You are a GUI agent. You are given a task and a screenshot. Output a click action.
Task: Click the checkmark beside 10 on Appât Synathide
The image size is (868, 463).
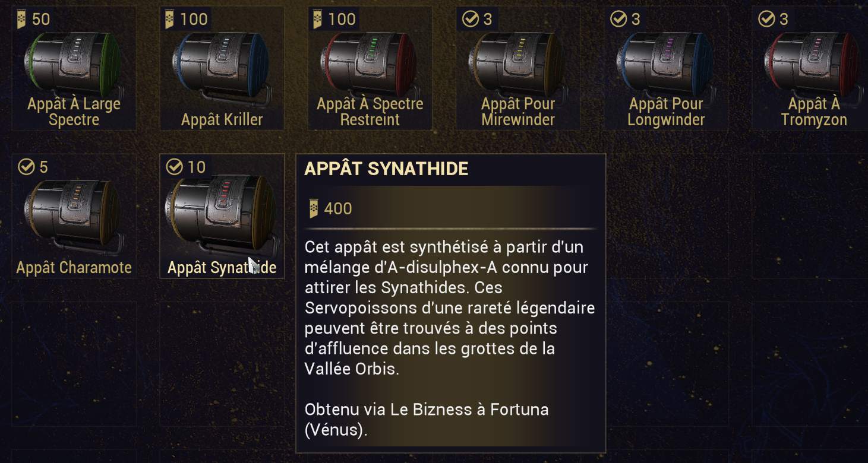click(174, 167)
